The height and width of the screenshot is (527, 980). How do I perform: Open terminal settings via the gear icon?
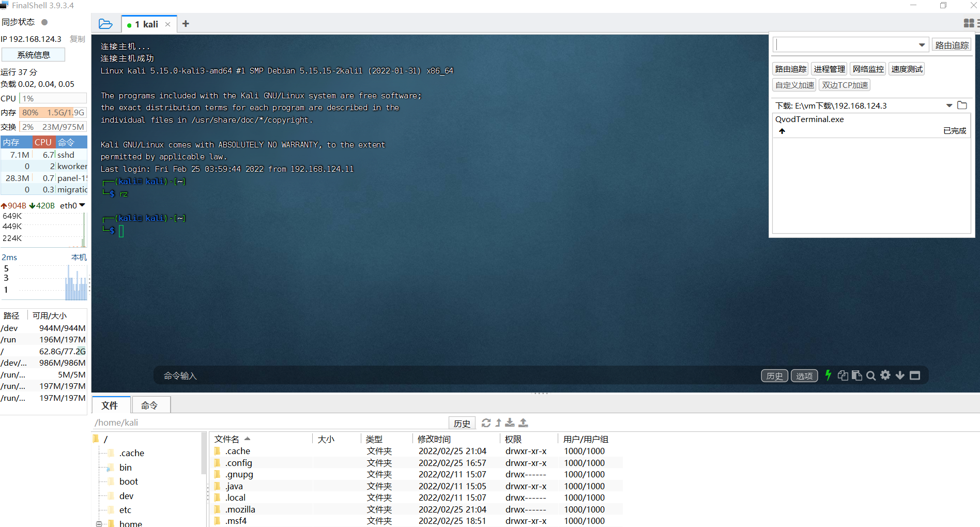(885, 375)
